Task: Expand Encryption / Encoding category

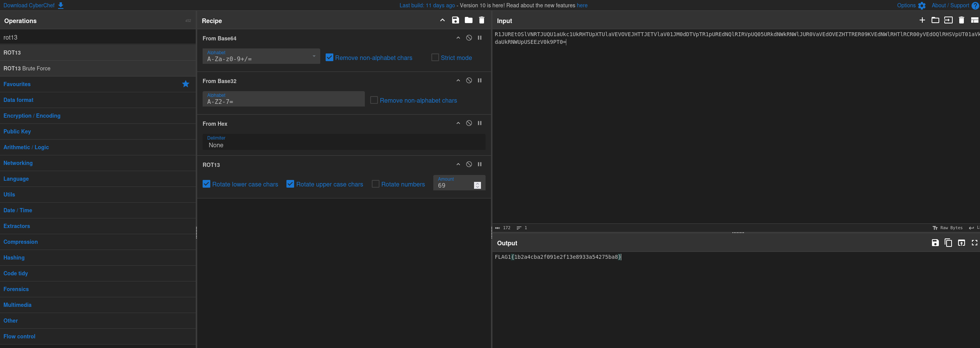Action: (98, 116)
